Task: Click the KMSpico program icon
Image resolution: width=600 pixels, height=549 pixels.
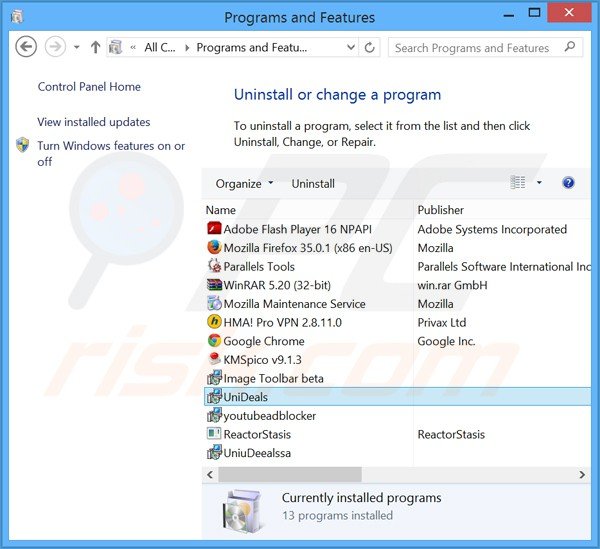Action: tap(214, 359)
